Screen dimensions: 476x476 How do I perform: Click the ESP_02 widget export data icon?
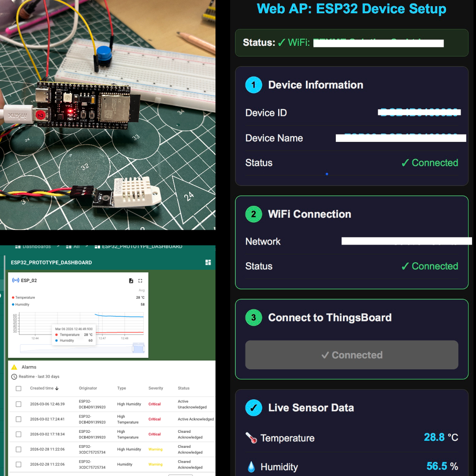tap(131, 280)
